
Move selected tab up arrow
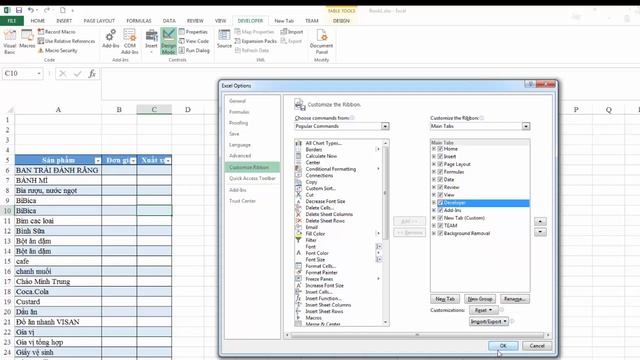coord(540,221)
